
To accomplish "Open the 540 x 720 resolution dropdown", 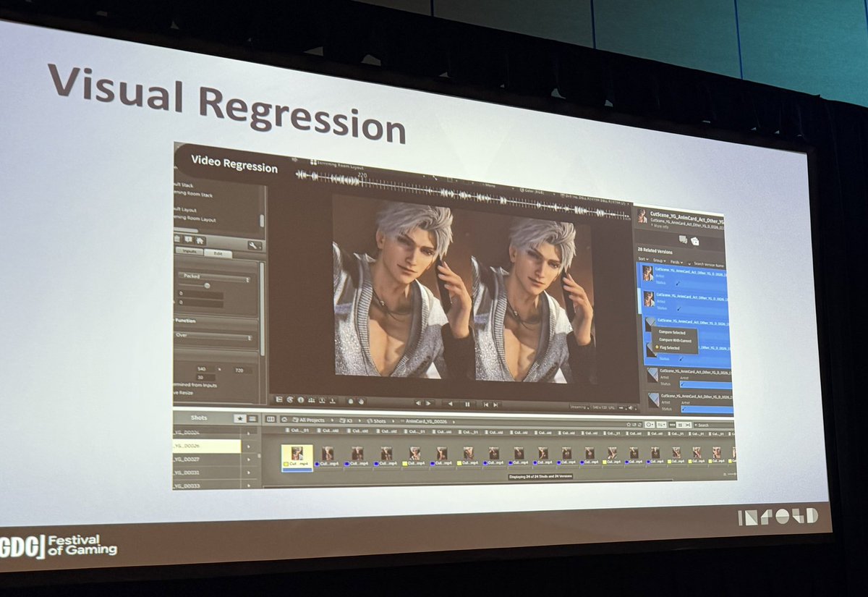I will 603,407.
